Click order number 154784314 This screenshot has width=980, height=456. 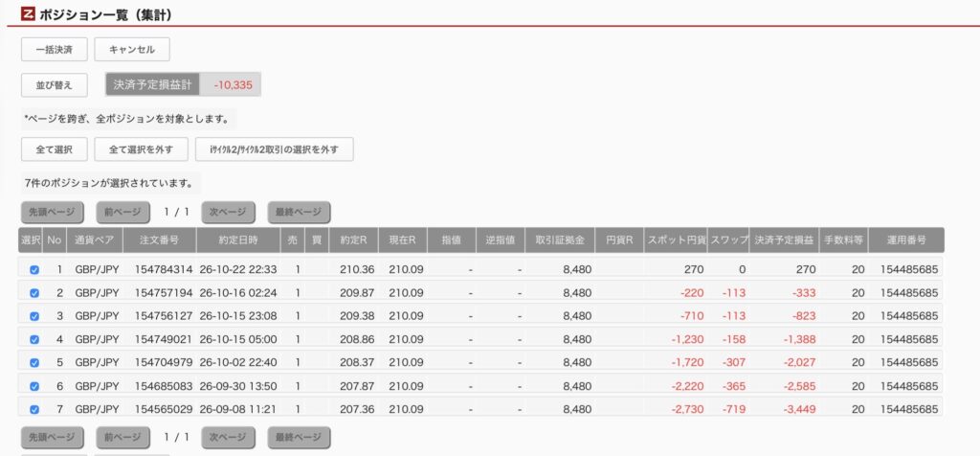(164, 269)
